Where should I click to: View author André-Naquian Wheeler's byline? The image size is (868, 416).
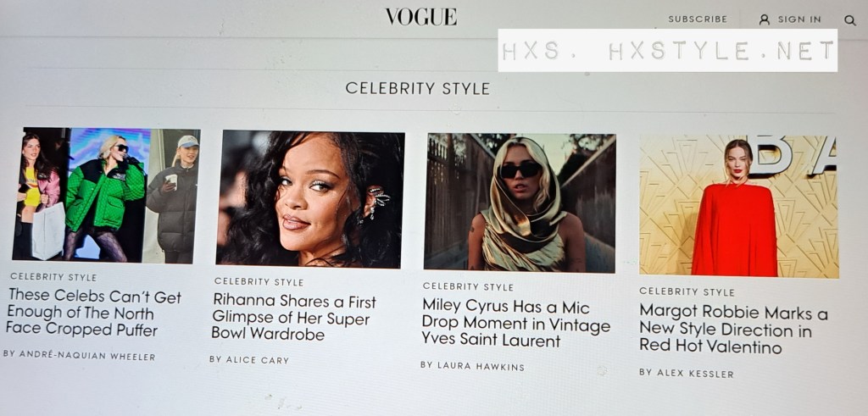pyautogui.click(x=79, y=355)
